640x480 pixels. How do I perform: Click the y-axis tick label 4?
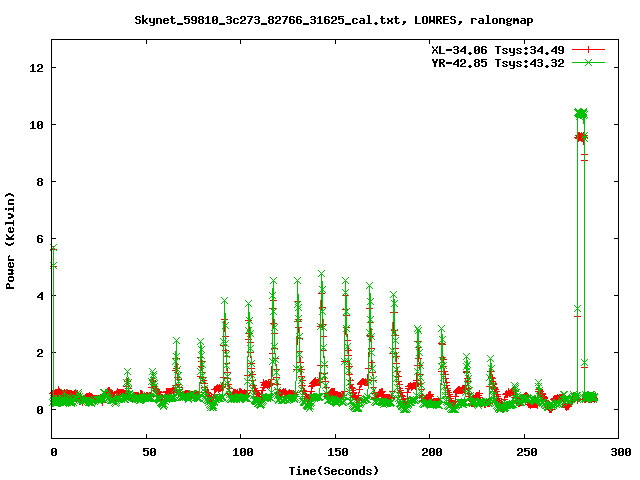(x=40, y=296)
